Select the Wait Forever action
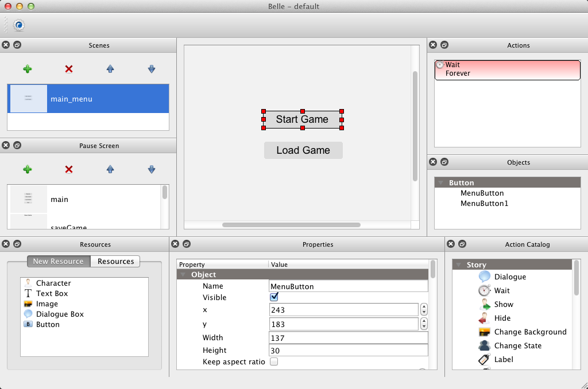The height and width of the screenshot is (389, 588). [508, 70]
